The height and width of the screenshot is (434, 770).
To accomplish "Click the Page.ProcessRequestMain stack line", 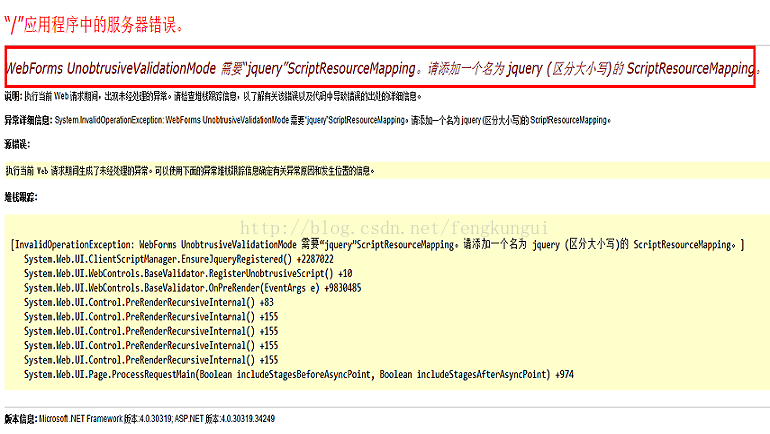I will point(299,375).
